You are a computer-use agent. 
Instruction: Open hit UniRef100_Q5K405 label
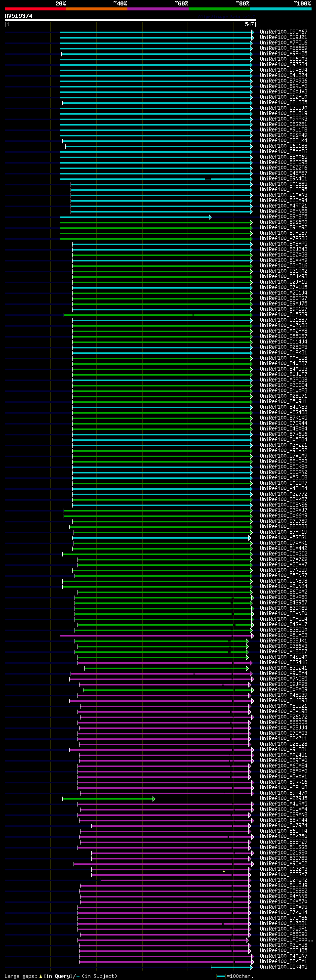coord(283,967)
